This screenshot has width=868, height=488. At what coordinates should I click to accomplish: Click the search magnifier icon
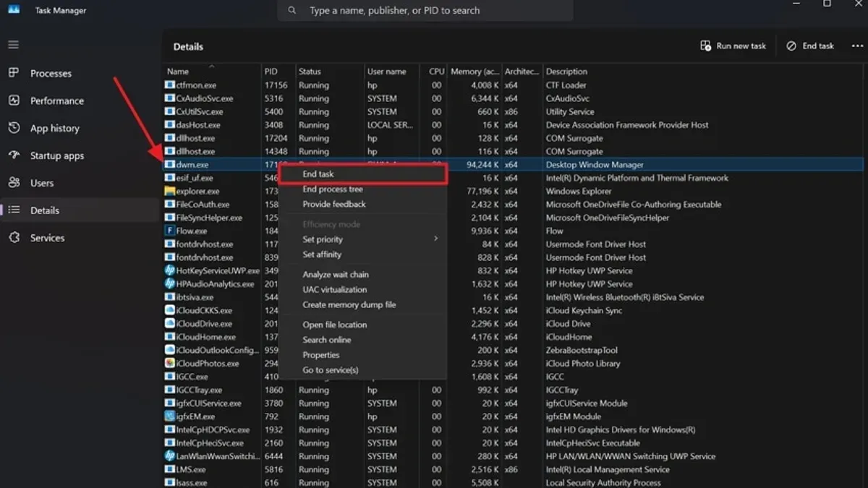[x=292, y=11]
